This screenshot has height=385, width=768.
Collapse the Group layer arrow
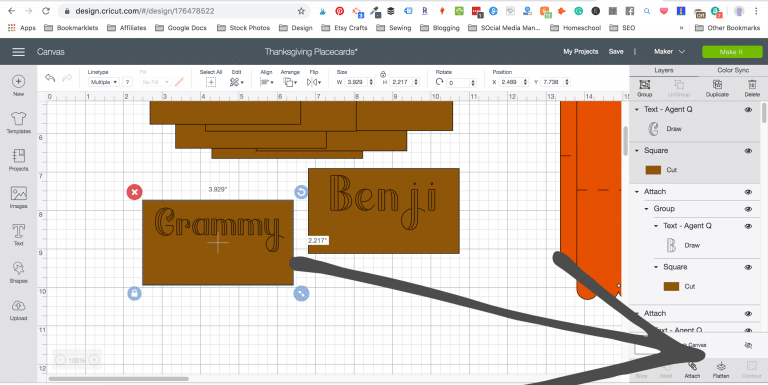click(647, 209)
